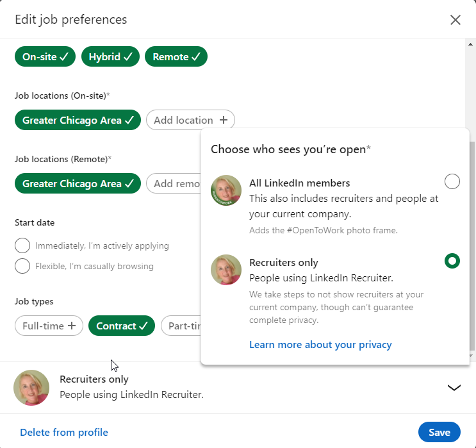Click the checkmark icon on Contract chip
The height and width of the screenshot is (448, 476).
[x=144, y=326]
